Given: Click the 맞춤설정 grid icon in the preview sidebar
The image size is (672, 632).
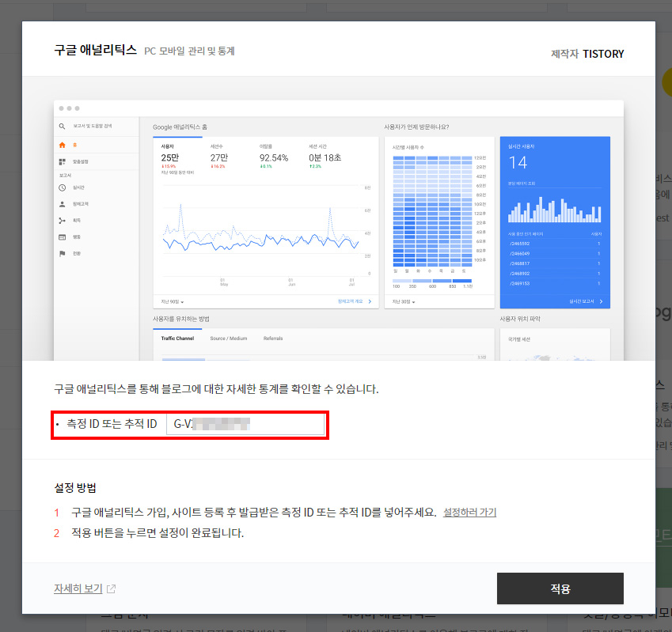Looking at the screenshot, I should click(x=63, y=161).
